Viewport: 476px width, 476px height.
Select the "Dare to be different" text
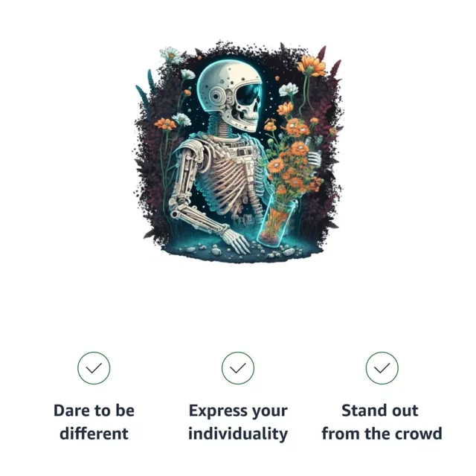coord(94,422)
